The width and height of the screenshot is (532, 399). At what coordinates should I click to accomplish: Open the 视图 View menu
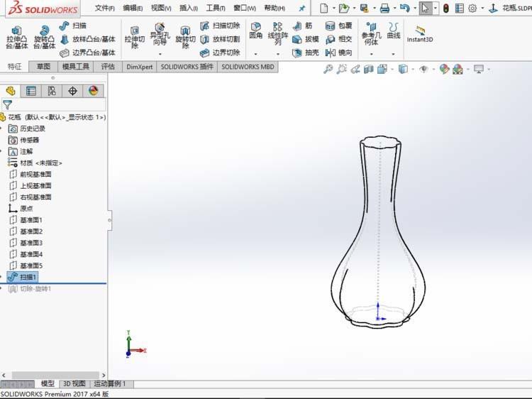coord(161,8)
